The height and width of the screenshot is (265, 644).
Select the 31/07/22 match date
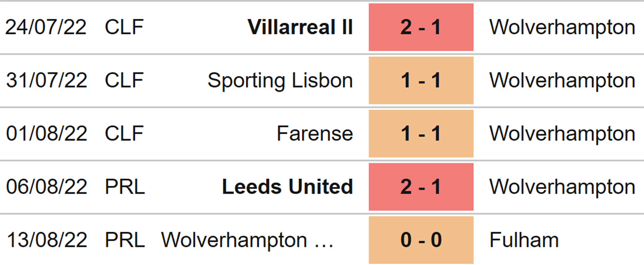pos(46,81)
